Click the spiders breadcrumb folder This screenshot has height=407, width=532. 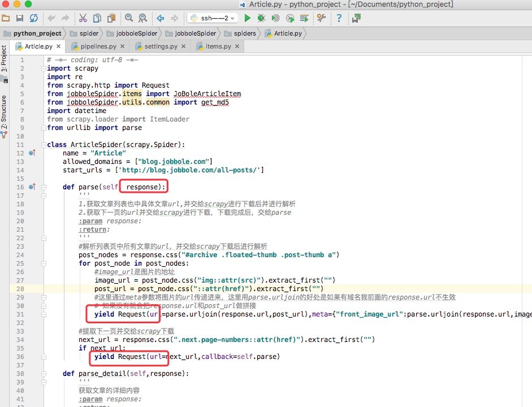[244, 33]
